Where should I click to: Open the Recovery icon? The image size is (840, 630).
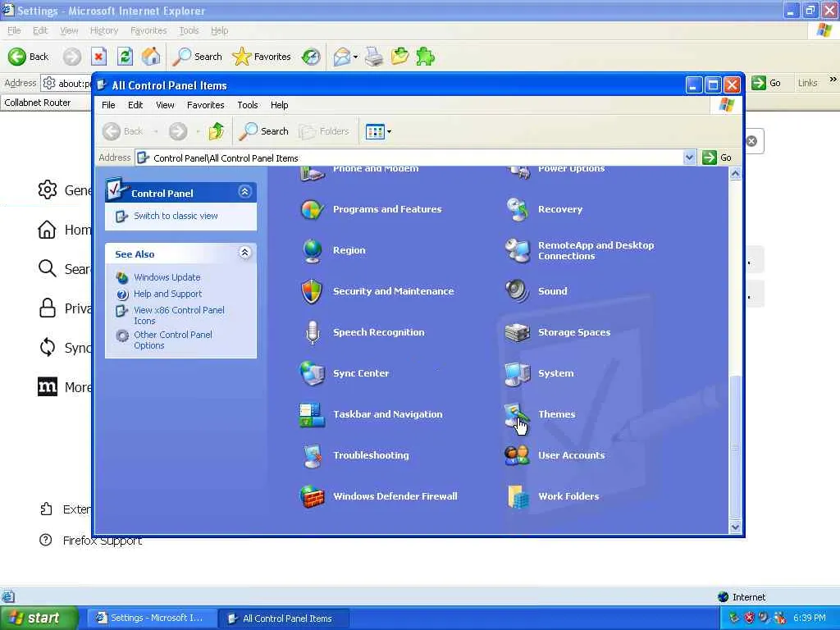[x=517, y=209]
